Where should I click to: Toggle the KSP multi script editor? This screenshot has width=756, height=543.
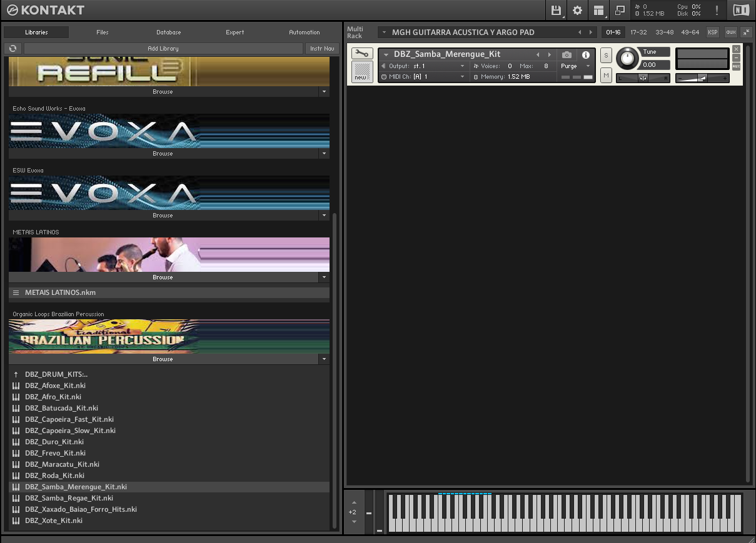click(x=713, y=32)
